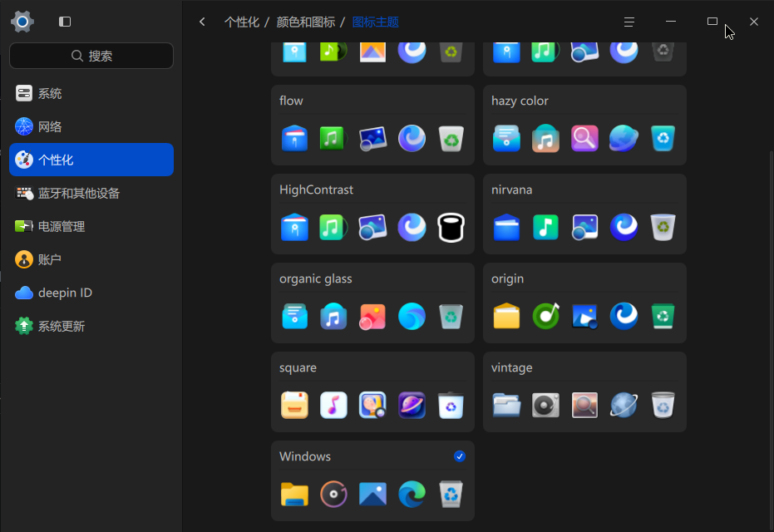Image resolution: width=774 pixels, height=532 pixels.
Task: Click 颜色和图标 in the breadcrumb
Action: pos(306,22)
